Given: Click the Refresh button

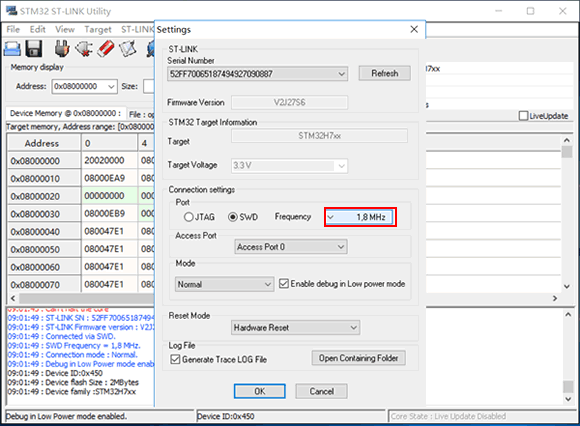Looking at the screenshot, I should point(385,73).
